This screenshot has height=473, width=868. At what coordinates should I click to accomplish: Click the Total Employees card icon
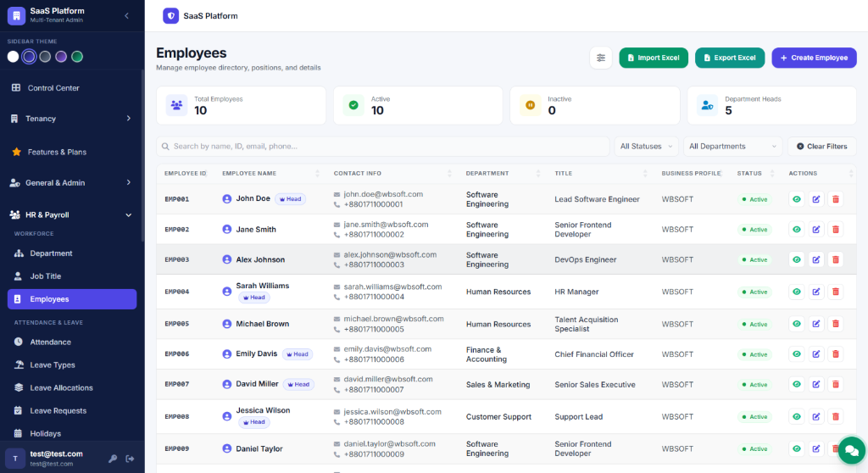coord(176,104)
